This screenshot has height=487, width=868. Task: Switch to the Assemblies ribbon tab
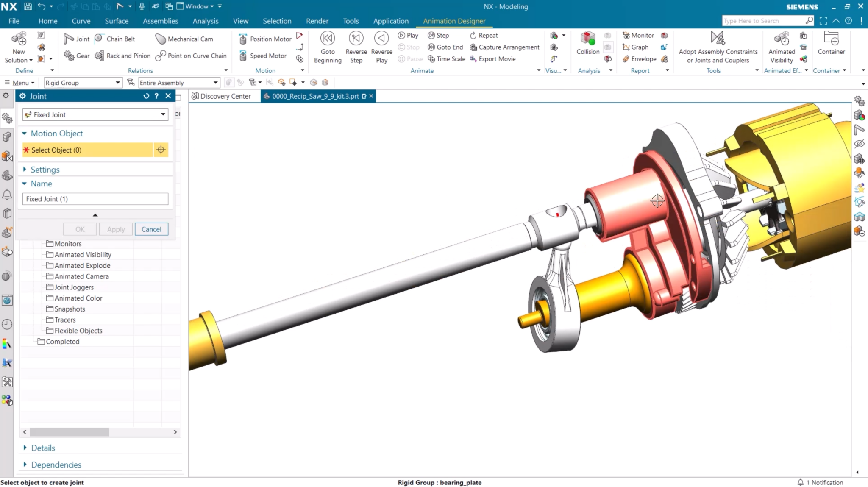pyautogui.click(x=160, y=21)
